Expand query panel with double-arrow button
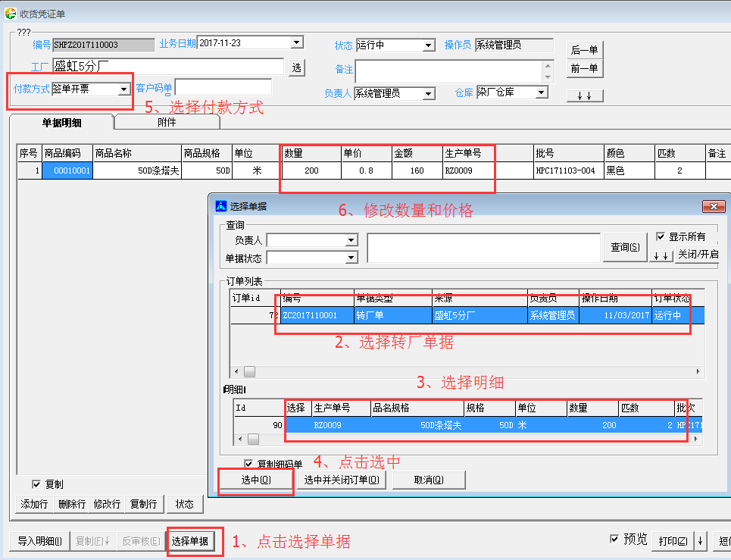Screen dimensions: 731x560 click(x=661, y=256)
